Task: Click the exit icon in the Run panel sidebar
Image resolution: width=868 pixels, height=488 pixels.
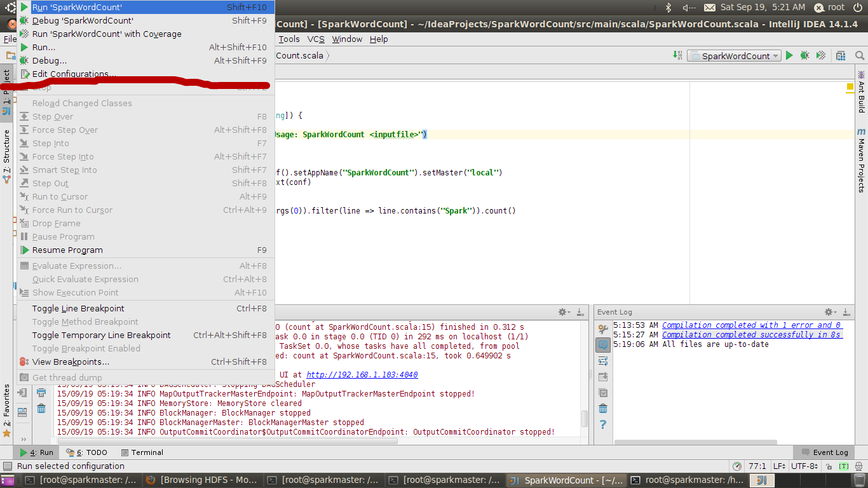Action: [x=23, y=393]
